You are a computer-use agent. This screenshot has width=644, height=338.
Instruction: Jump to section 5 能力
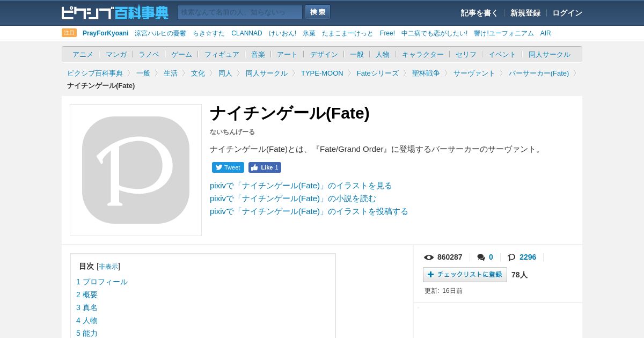click(x=87, y=334)
